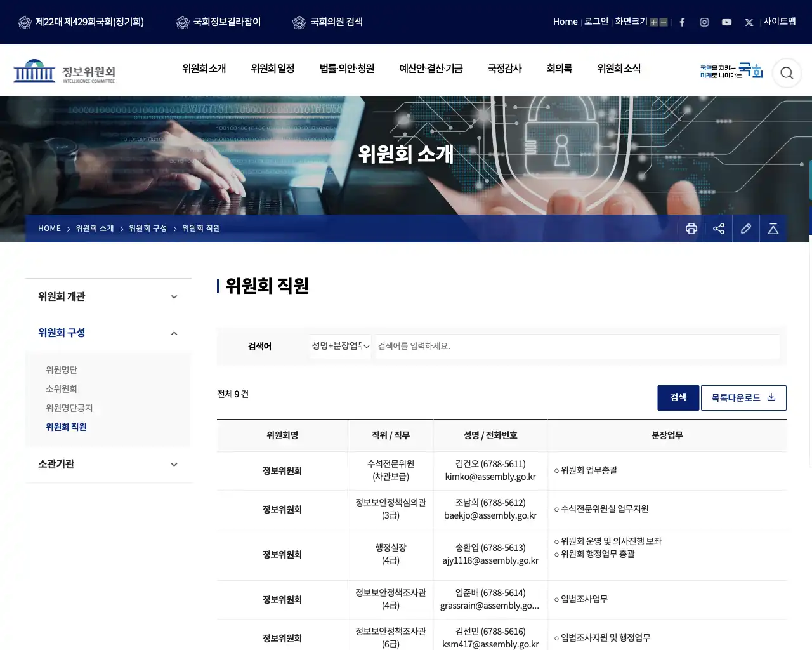Open the 성명+분장업무 search type dropdown
The image size is (812, 650).
point(341,346)
